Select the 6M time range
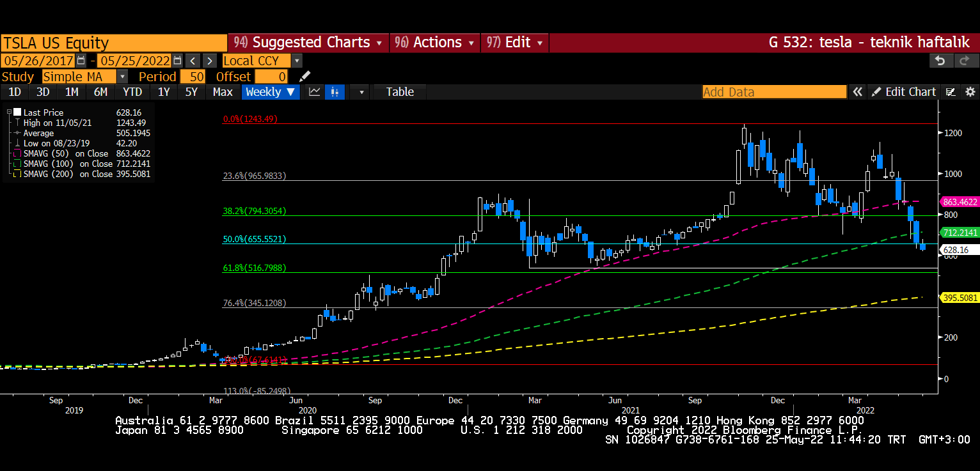This screenshot has height=471, width=980. [100, 92]
